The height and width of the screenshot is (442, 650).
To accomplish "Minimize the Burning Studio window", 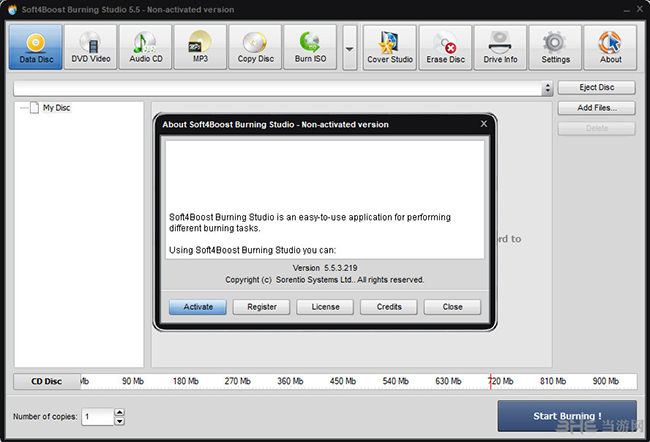I will coord(627,10).
